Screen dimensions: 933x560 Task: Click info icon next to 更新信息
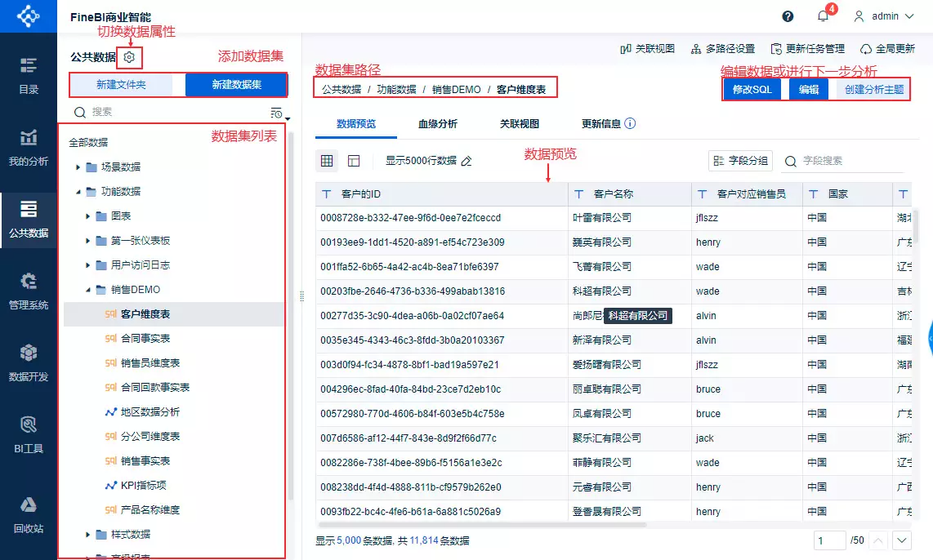630,123
